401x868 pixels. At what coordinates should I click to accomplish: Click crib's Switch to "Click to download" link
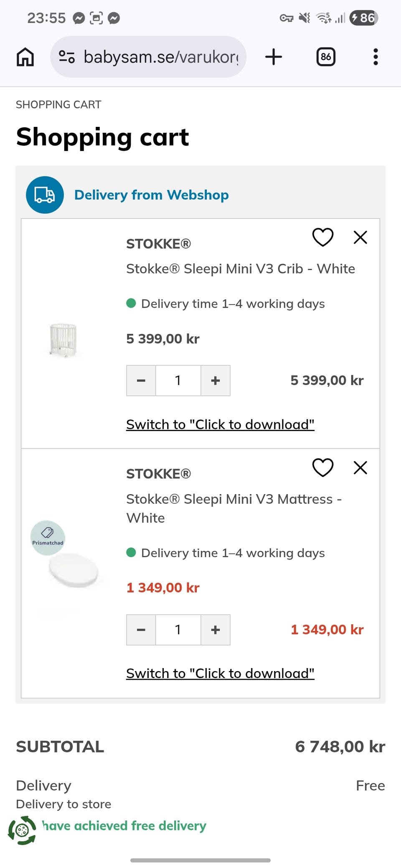pyautogui.click(x=220, y=424)
